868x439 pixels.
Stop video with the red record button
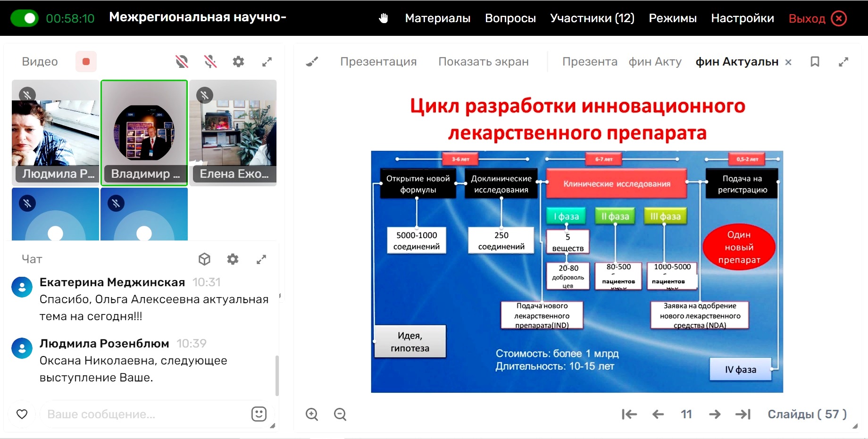click(x=86, y=62)
